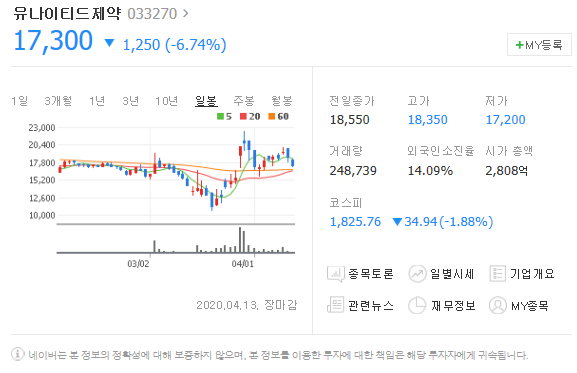Click the 전일종가 value 18,550
Screen dimensions: 577x373
click(x=349, y=120)
